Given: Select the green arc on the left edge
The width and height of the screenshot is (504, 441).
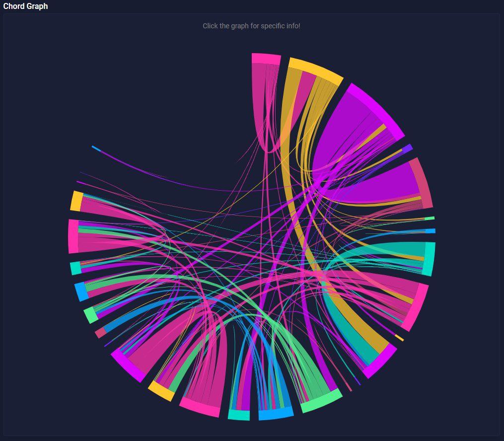Looking at the screenshot, I should 90,315.
